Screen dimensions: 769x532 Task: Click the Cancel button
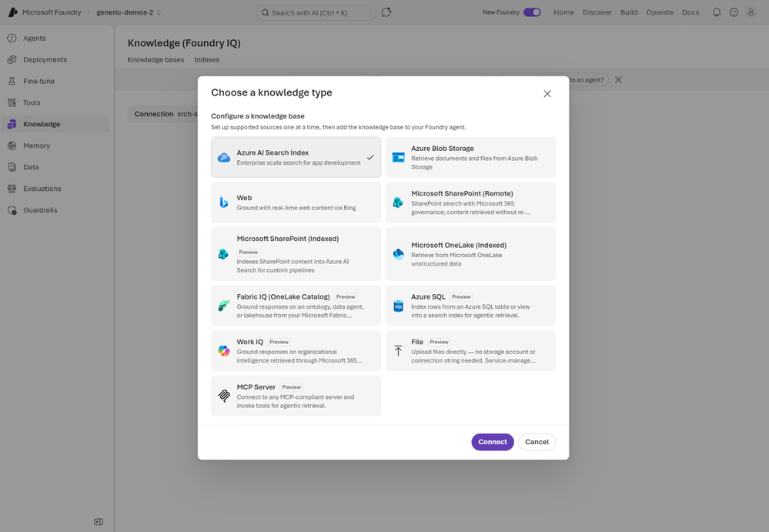point(537,442)
